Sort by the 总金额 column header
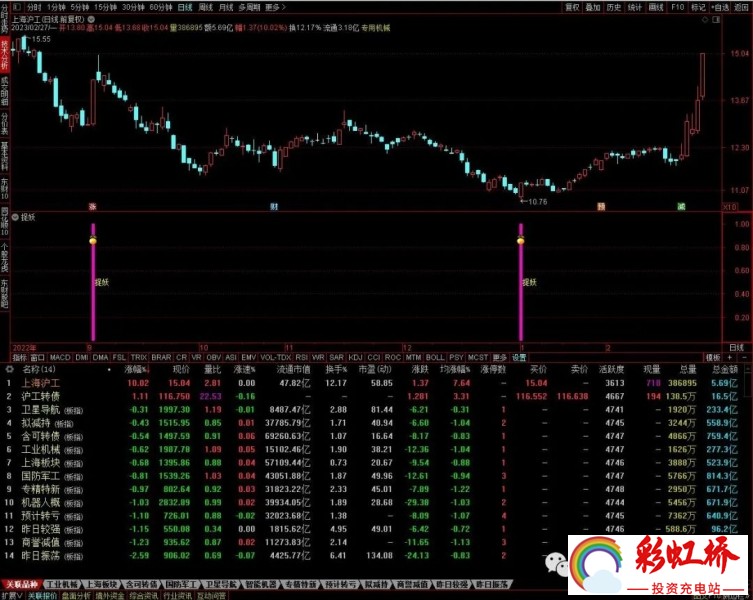 point(725,369)
